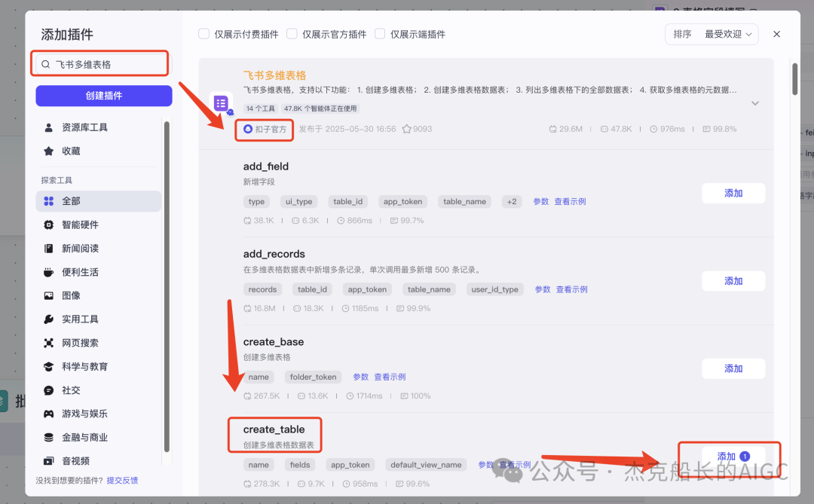The image size is (814, 504).
Task: Add the add_field tool
Action: pyautogui.click(x=733, y=193)
